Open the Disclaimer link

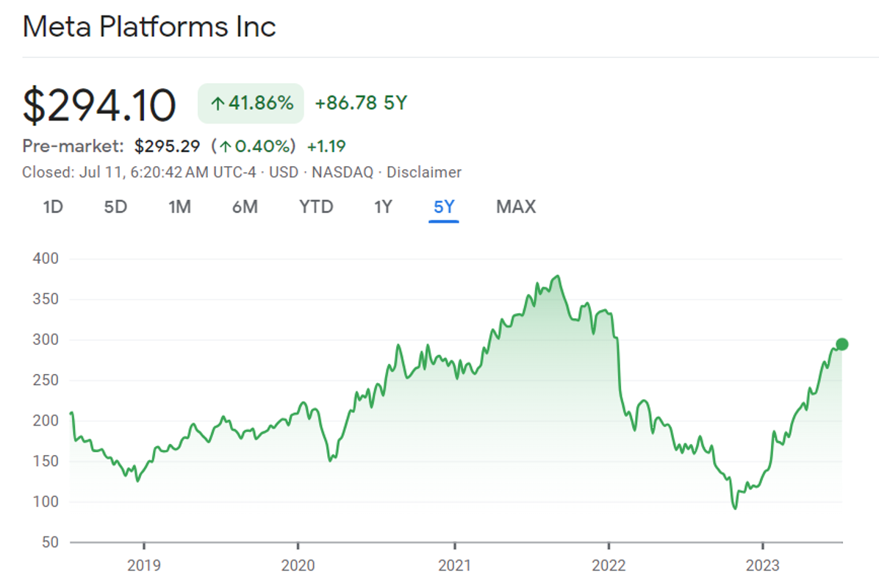pos(424,173)
